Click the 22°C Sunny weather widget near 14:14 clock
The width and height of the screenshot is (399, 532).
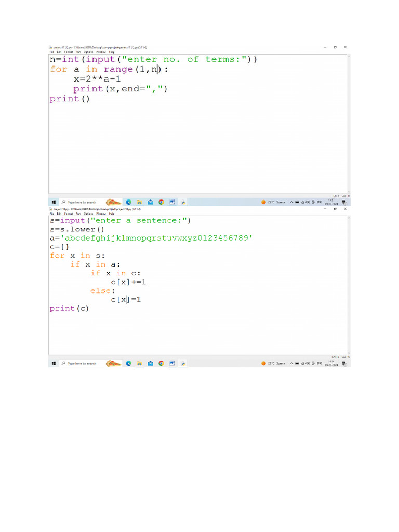(x=274, y=363)
